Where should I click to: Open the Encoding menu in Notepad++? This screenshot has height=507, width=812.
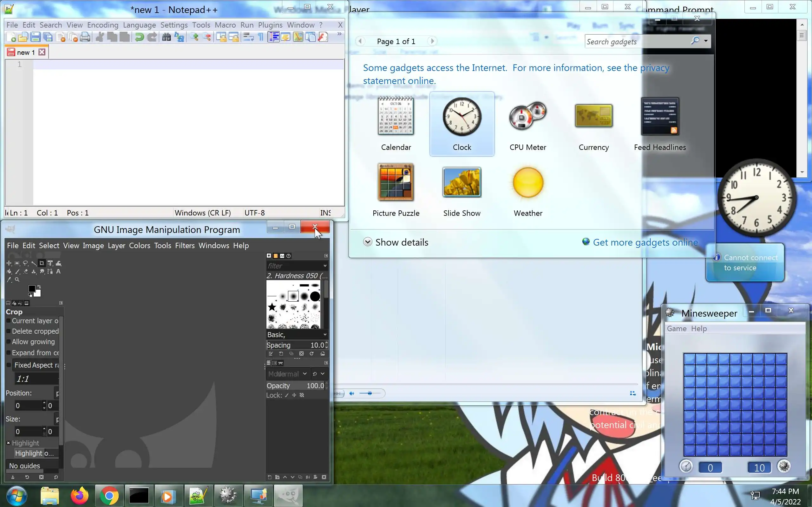tap(103, 25)
